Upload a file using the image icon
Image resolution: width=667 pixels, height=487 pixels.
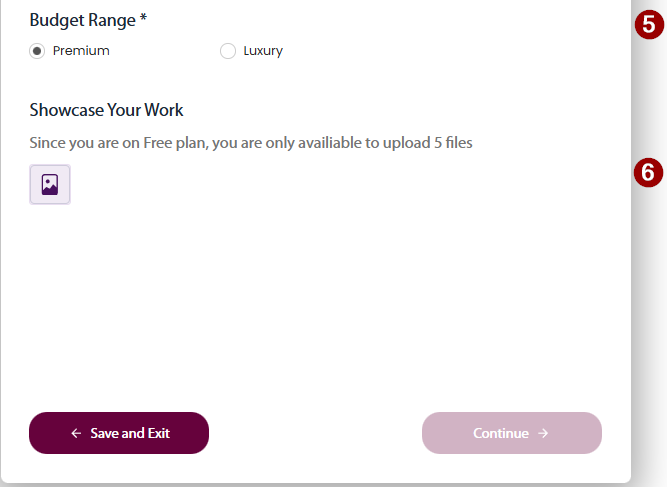tap(50, 184)
